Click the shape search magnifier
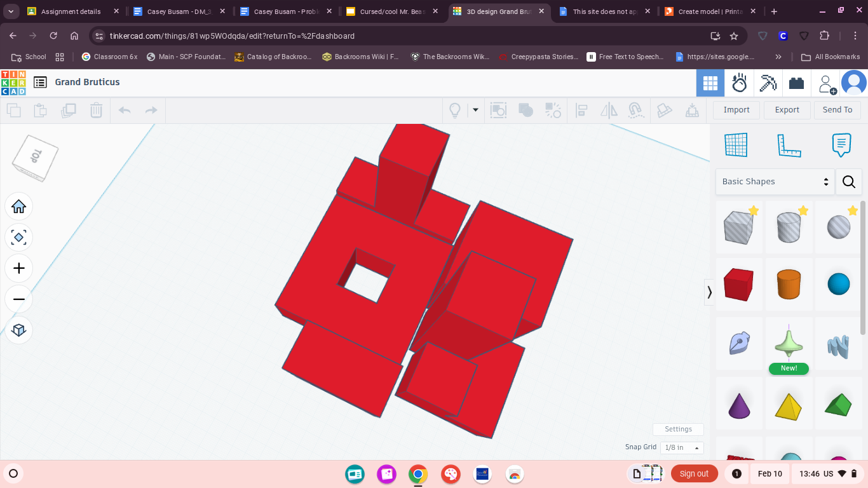Image resolution: width=868 pixels, height=488 pixels. (848, 182)
